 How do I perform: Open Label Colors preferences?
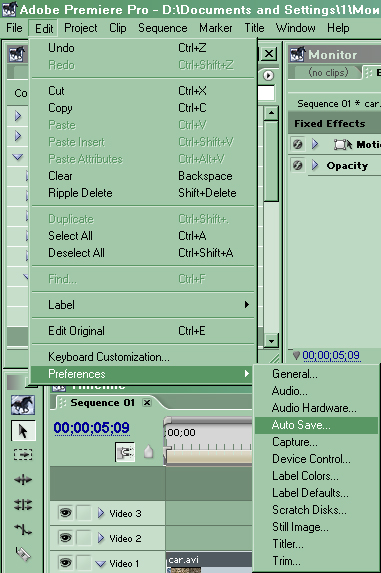pyautogui.click(x=316, y=476)
